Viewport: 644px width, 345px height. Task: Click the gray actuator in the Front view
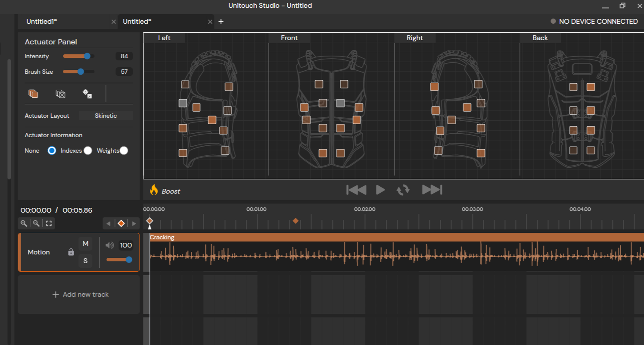coord(340,103)
